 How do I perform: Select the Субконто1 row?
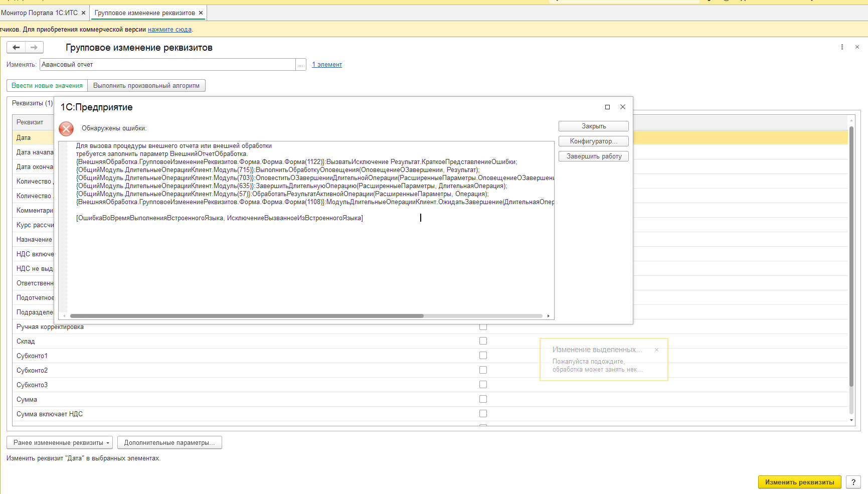[x=430, y=356]
